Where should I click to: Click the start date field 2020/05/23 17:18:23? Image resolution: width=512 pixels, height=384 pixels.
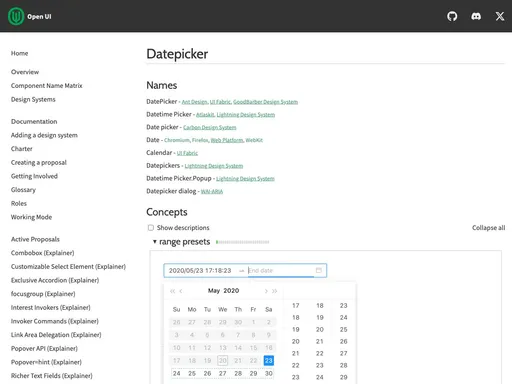point(200,270)
